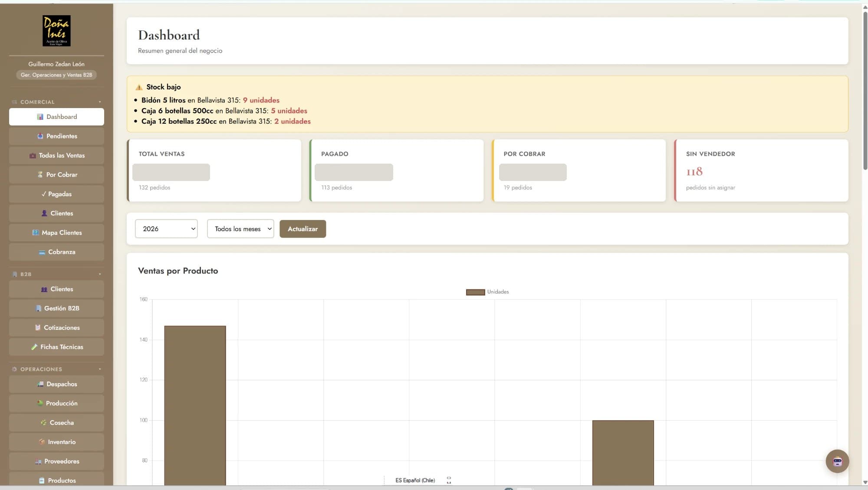Click the TOTAL VENTAS card
Screen dimensions: 868x490
[214, 170]
